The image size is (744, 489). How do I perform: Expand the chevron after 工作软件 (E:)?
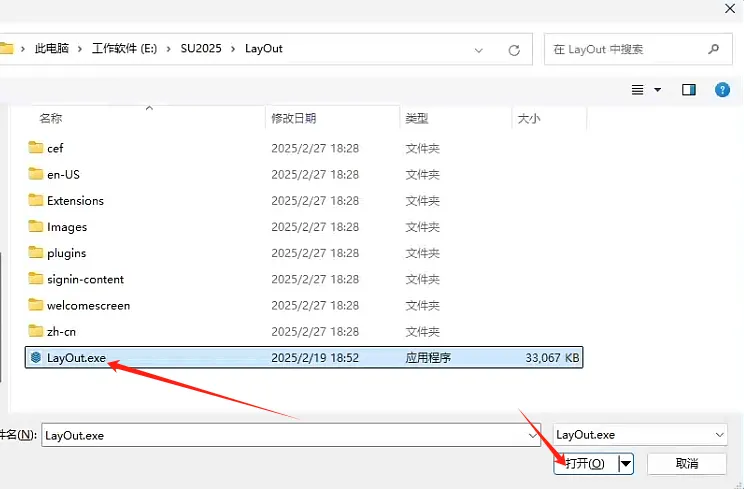click(168, 49)
